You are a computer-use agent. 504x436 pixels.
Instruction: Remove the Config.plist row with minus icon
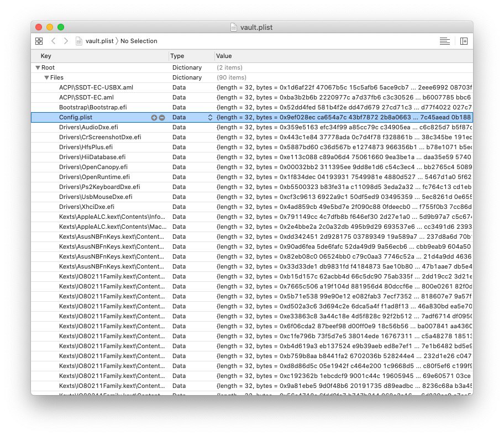pos(162,118)
